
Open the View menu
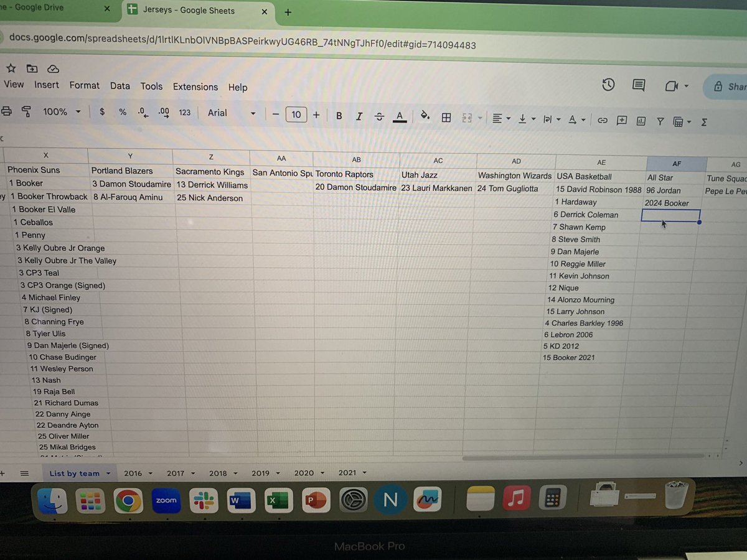14,85
